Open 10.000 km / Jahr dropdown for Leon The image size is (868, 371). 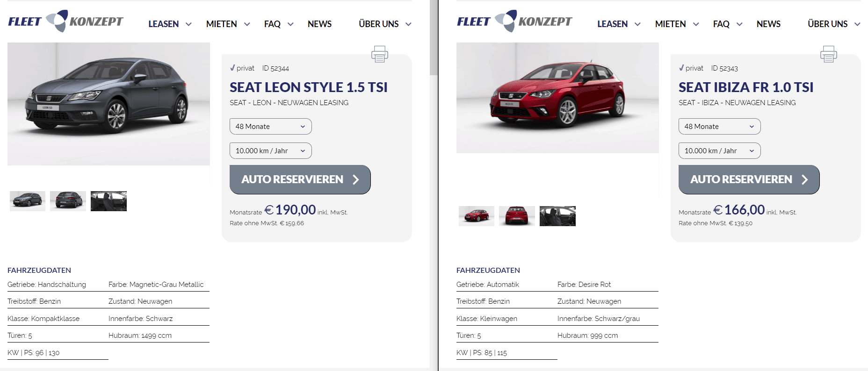pyautogui.click(x=271, y=150)
